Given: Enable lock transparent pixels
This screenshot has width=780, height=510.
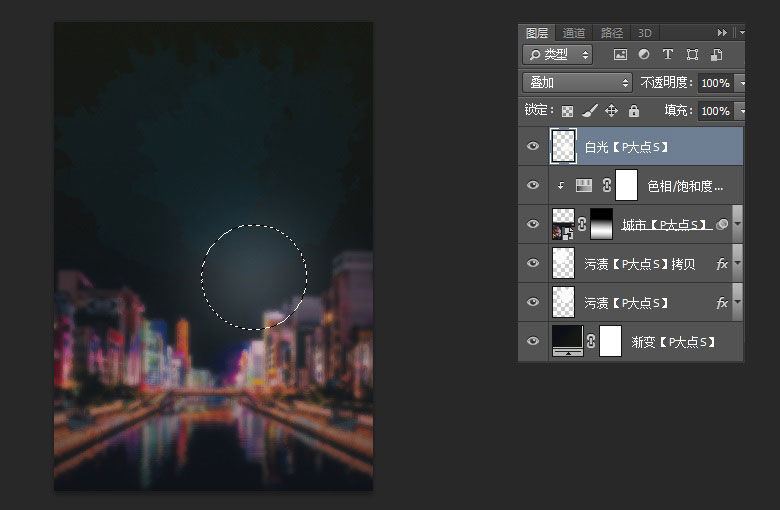Looking at the screenshot, I should coord(567,111).
